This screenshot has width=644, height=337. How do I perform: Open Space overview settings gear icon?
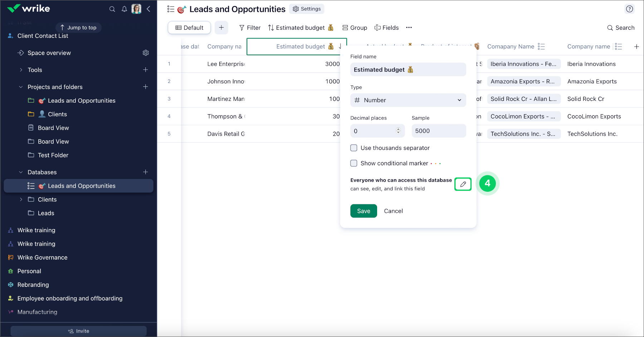point(146,53)
